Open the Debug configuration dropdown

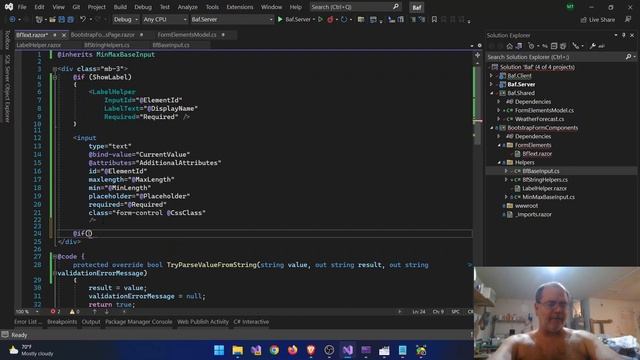(x=125, y=19)
